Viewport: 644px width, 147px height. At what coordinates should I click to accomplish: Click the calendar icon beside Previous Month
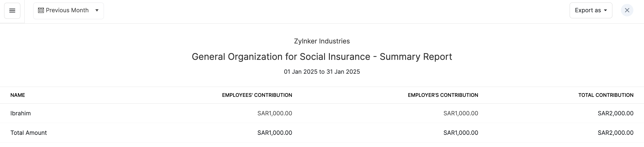tap(41, 10)
